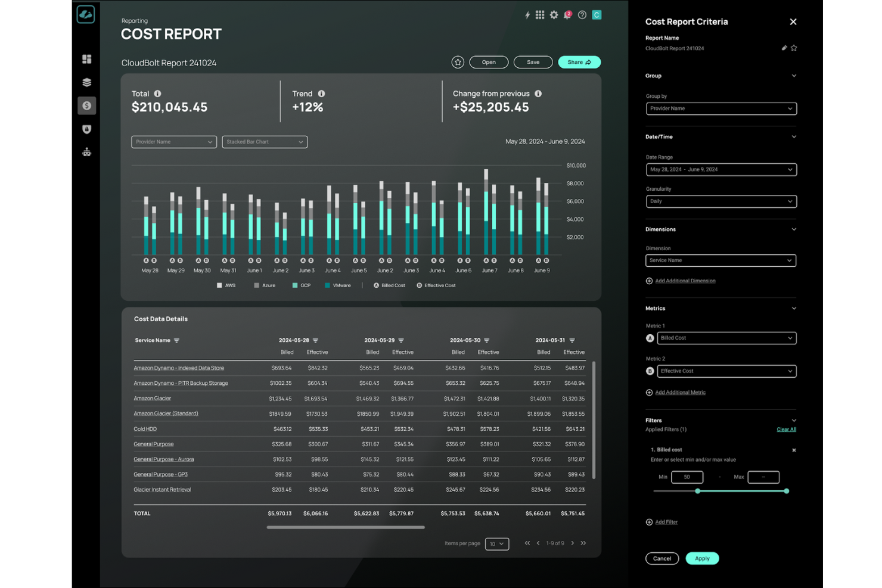Open the Group by dropdown
This screenshot has width=882, height=588.
click(721, 108)
